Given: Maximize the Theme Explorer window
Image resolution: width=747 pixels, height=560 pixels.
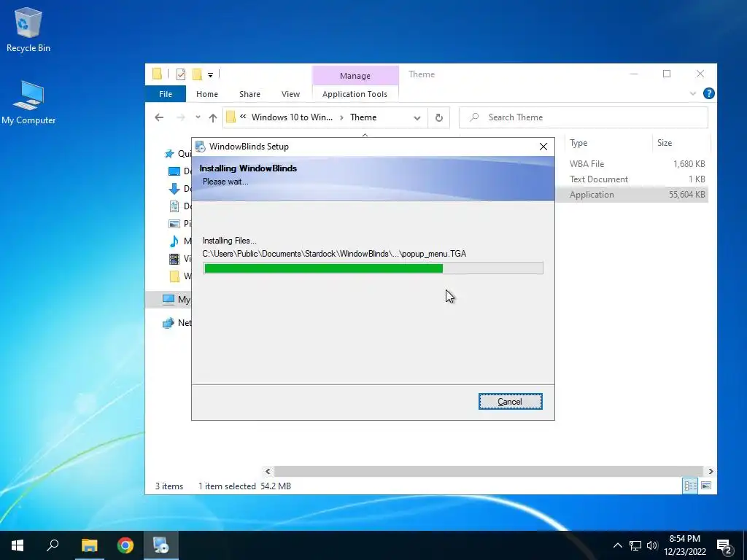Looking at the screenshot, I should click(x=667, y=74).
